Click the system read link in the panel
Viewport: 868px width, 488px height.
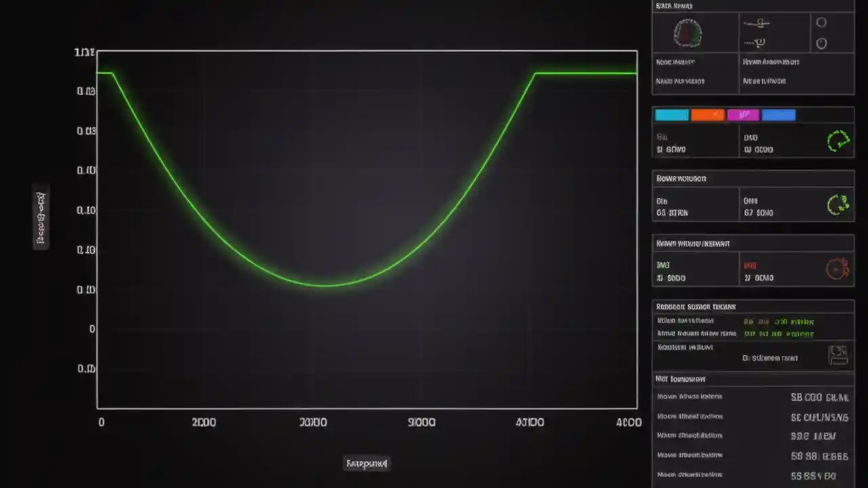coord(771,358)
